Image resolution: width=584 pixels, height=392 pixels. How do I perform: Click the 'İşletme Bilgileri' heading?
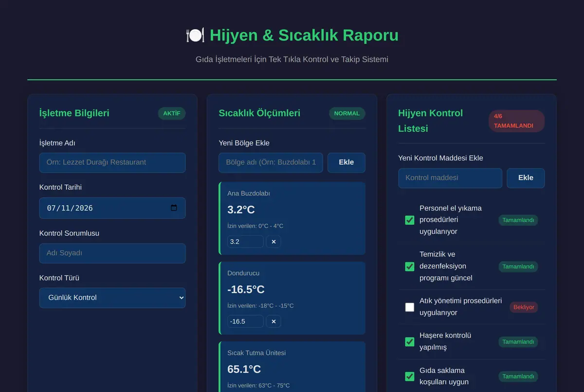[x=74, y=113]
